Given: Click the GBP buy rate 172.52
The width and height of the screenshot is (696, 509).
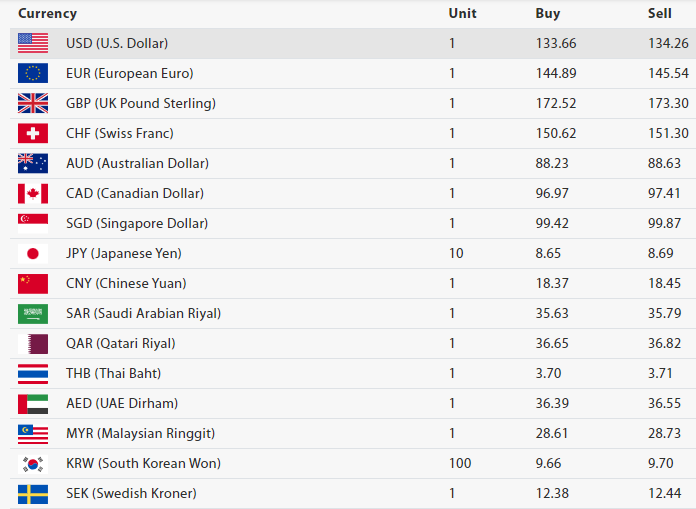Looking at the screenshot, I should 556,103.
